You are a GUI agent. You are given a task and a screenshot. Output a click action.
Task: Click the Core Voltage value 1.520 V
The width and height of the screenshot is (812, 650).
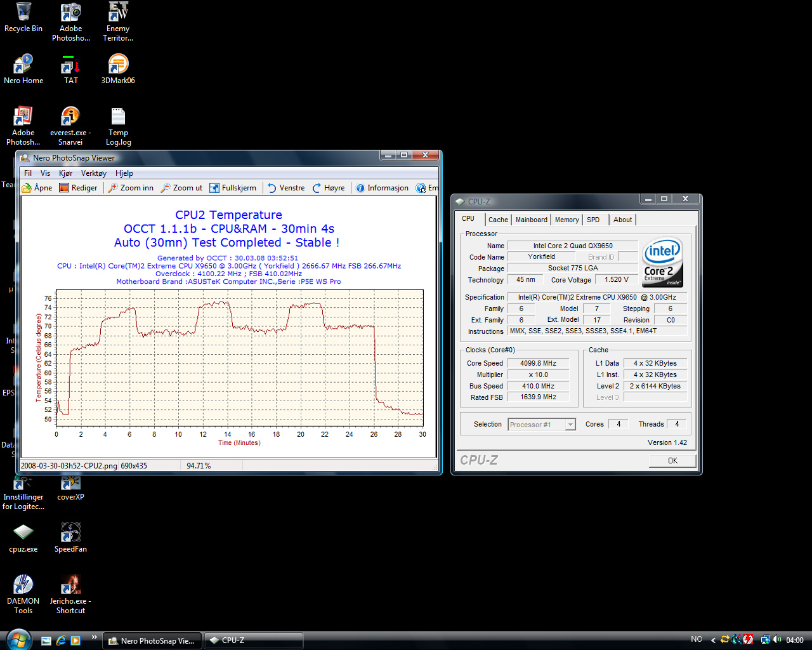tap(616, 279)
